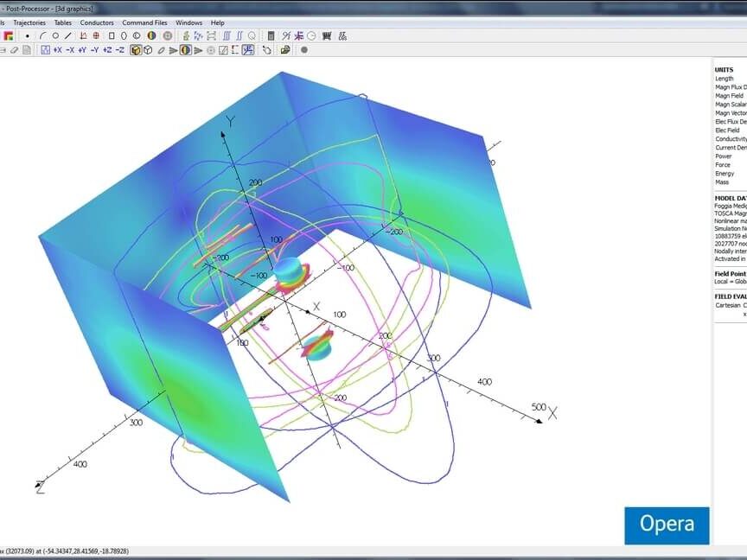The image size is (747, 560).
Task: Set view along +Z axis
Action: (107, 50)
